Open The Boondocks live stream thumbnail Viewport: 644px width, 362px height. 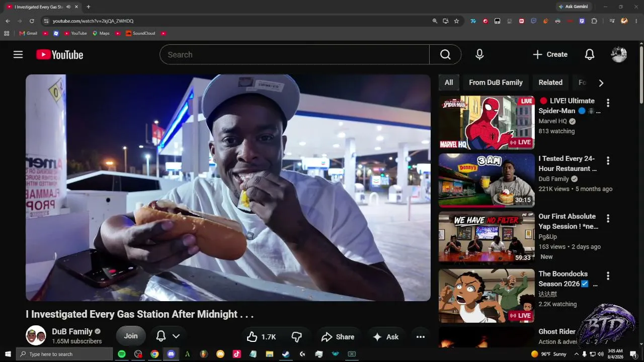tap(487, 296)
